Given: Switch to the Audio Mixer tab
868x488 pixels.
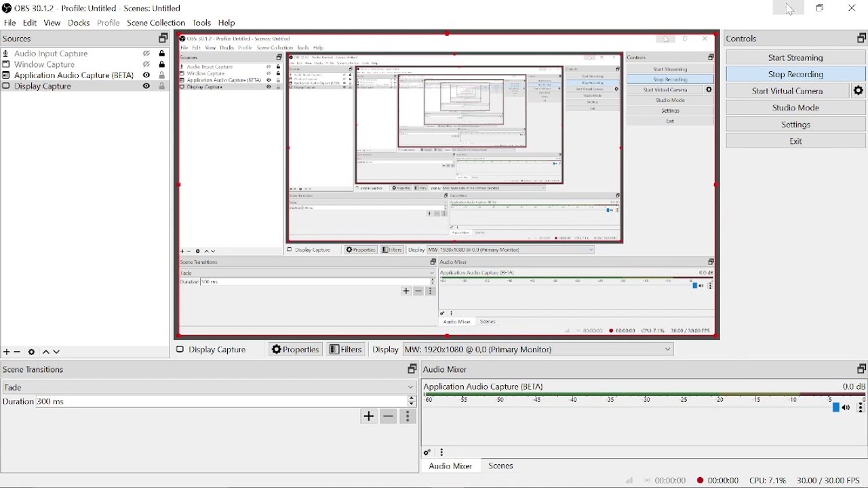Looking at the screenshot, I should click(x=450, y=466).
